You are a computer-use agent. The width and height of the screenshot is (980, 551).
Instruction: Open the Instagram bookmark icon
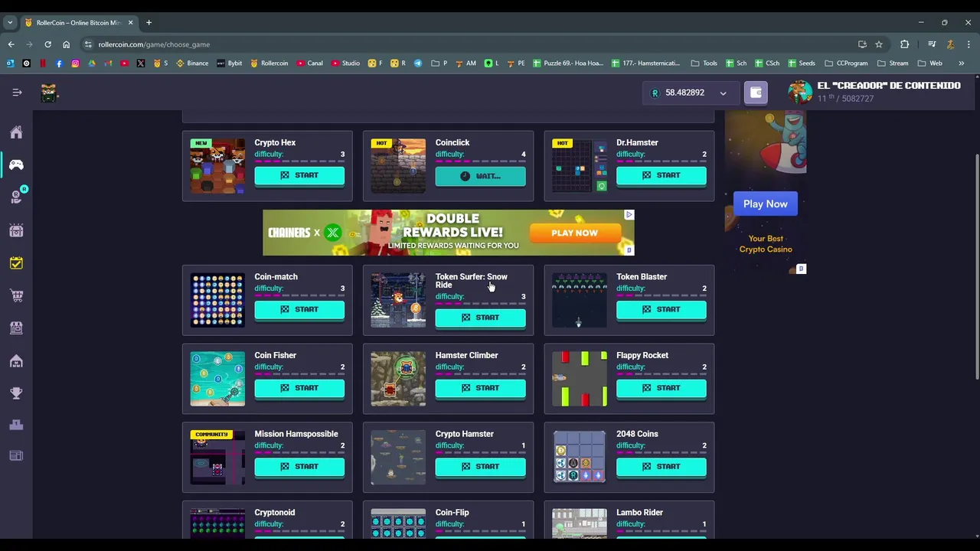click(x=75, y=64)
